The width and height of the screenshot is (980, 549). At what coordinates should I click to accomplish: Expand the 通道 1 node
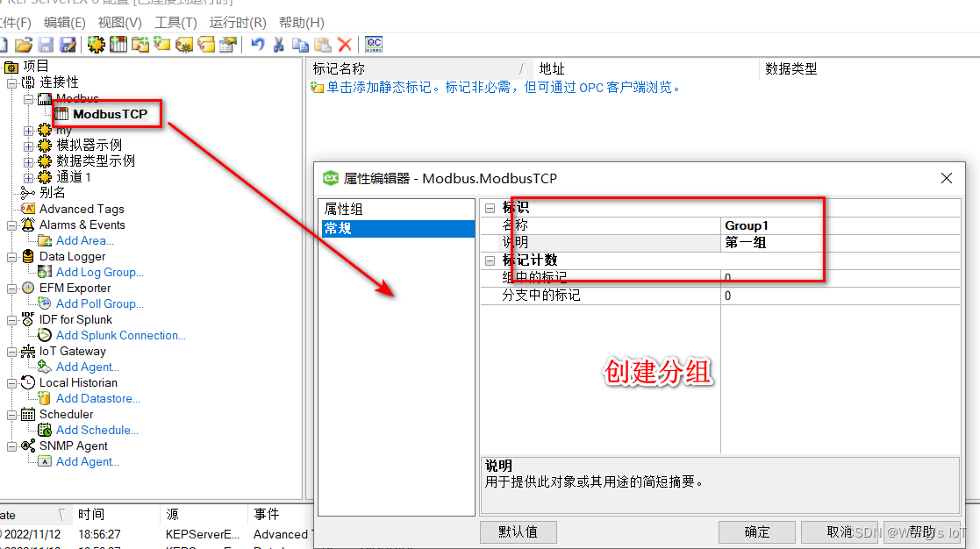tap(28, 177)
